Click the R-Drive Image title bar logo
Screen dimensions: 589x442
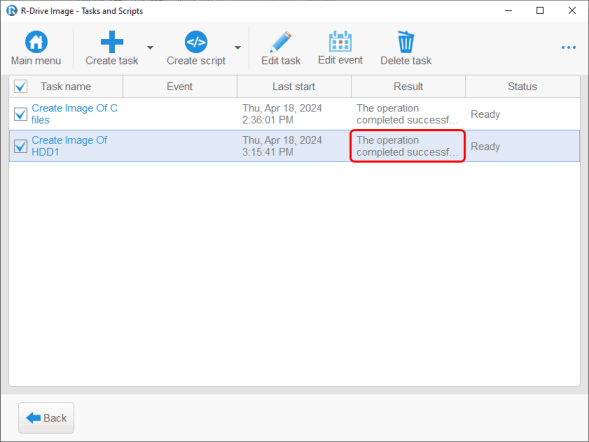tap(12, 11)
